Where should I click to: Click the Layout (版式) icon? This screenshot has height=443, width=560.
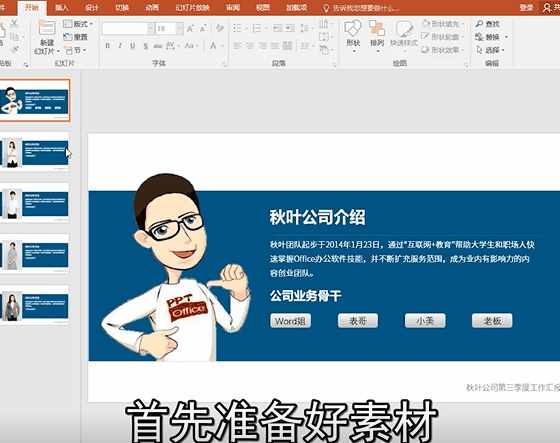(x=68, y=24)
